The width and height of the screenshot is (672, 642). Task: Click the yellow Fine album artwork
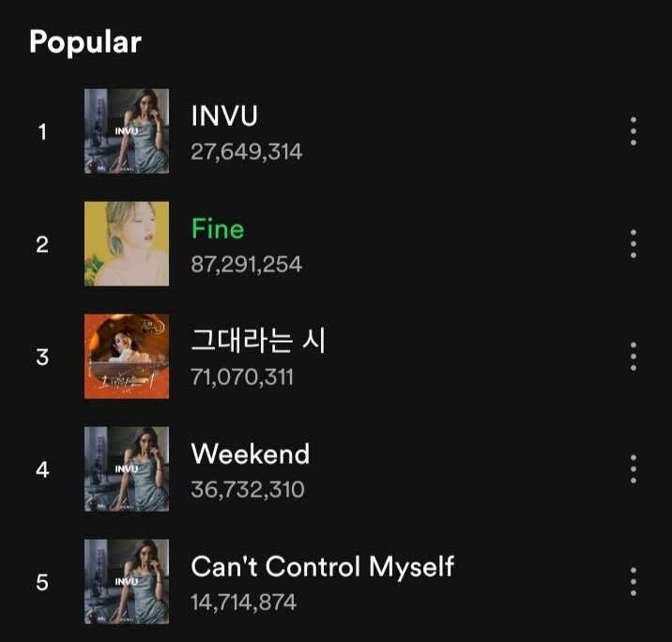click(x=127, y=244)
